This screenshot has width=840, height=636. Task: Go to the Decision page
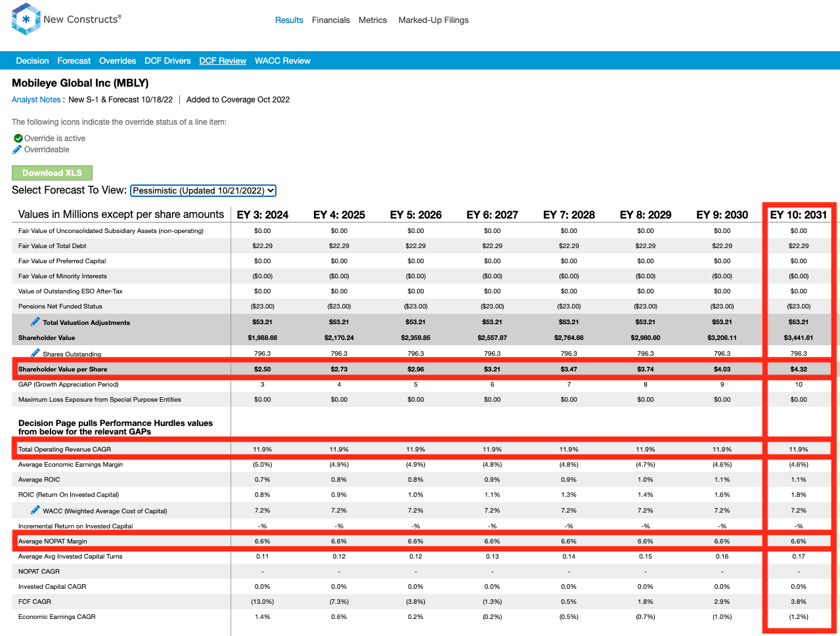pyautogui.click(x=32, y=61)
